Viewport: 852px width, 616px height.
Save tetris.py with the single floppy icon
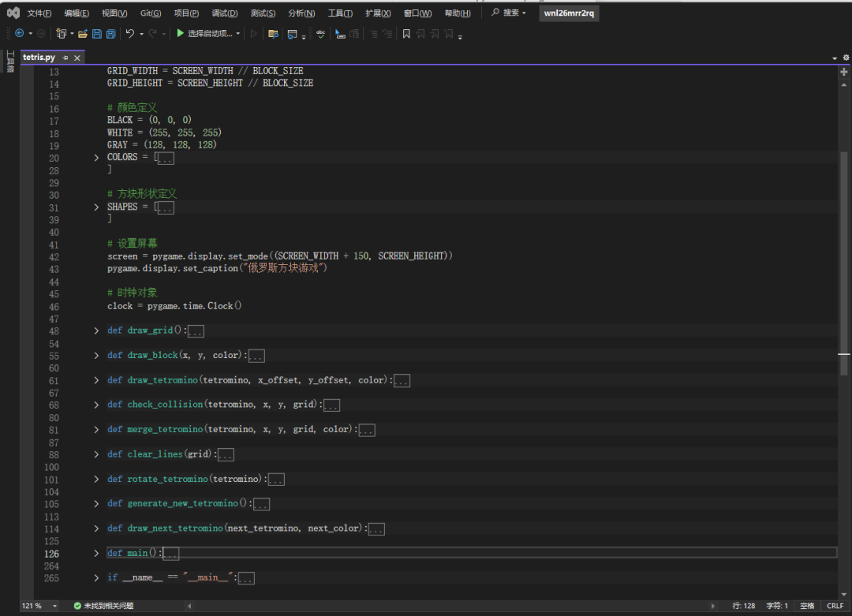tap(97, 34)
